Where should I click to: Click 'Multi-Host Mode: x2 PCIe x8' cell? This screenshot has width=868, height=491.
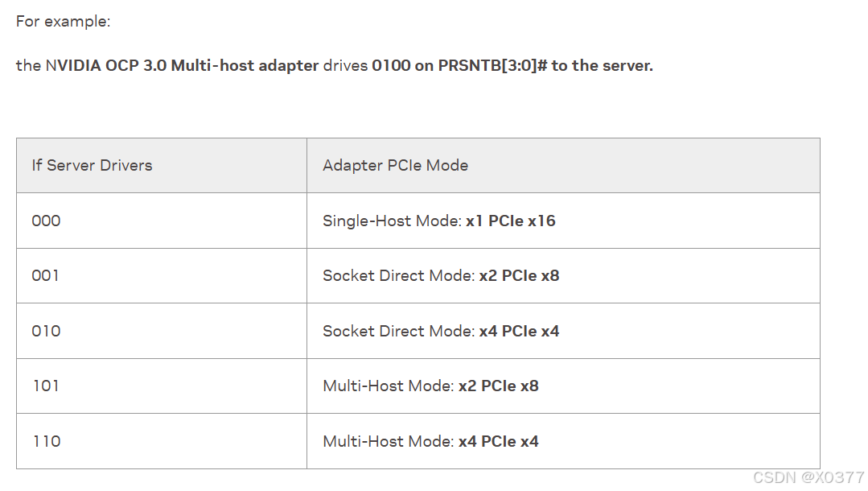coord(564,386)
